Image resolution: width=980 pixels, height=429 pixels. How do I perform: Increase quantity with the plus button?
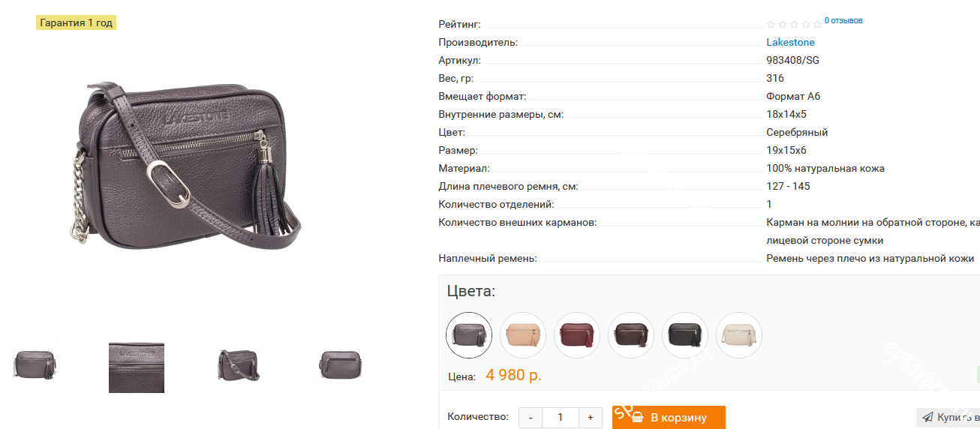tap(591, 418)
